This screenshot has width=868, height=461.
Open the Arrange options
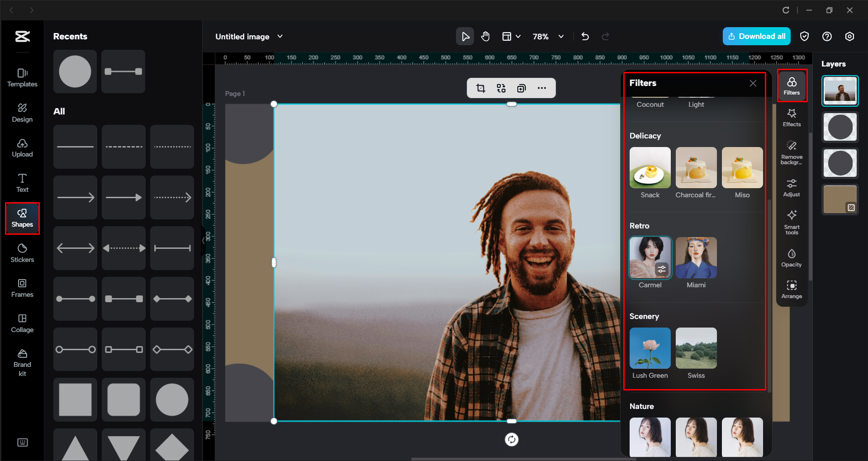click(x=792, y=290)
